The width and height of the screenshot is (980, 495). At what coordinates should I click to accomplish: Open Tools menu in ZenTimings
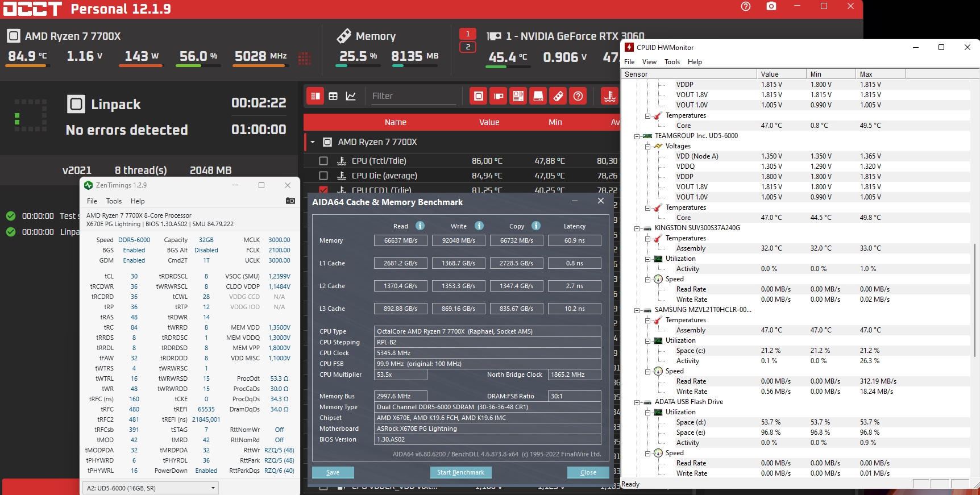(114, 201)
